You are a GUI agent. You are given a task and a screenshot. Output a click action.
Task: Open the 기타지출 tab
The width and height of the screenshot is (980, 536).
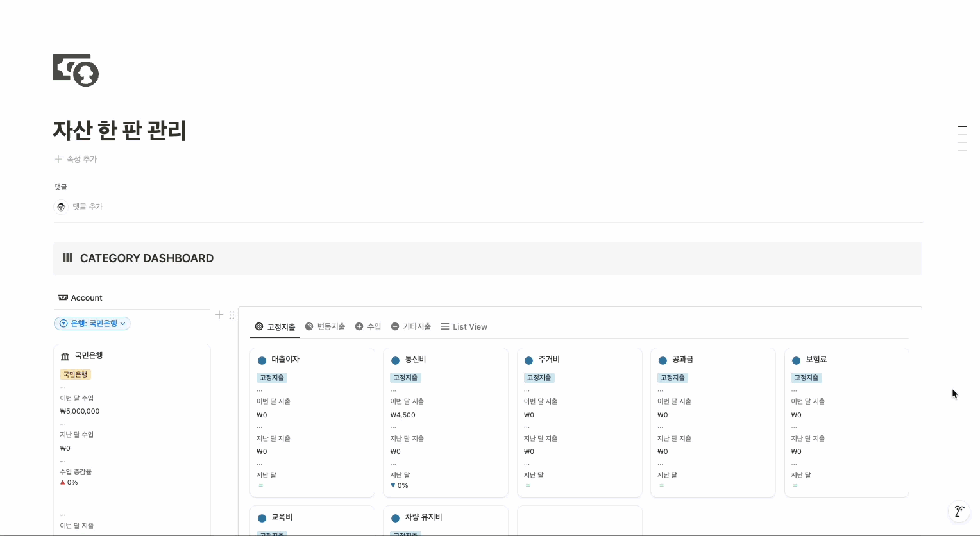coord(411,327)
